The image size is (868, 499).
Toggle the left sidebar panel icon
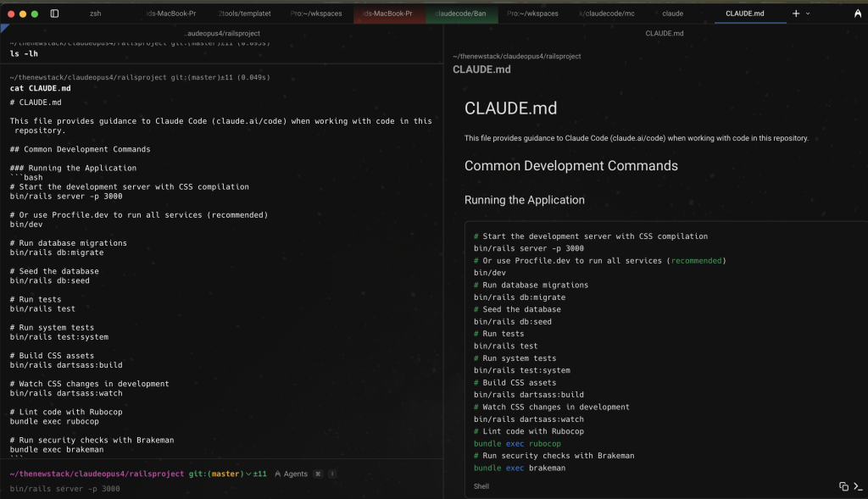tap(54, 14)
